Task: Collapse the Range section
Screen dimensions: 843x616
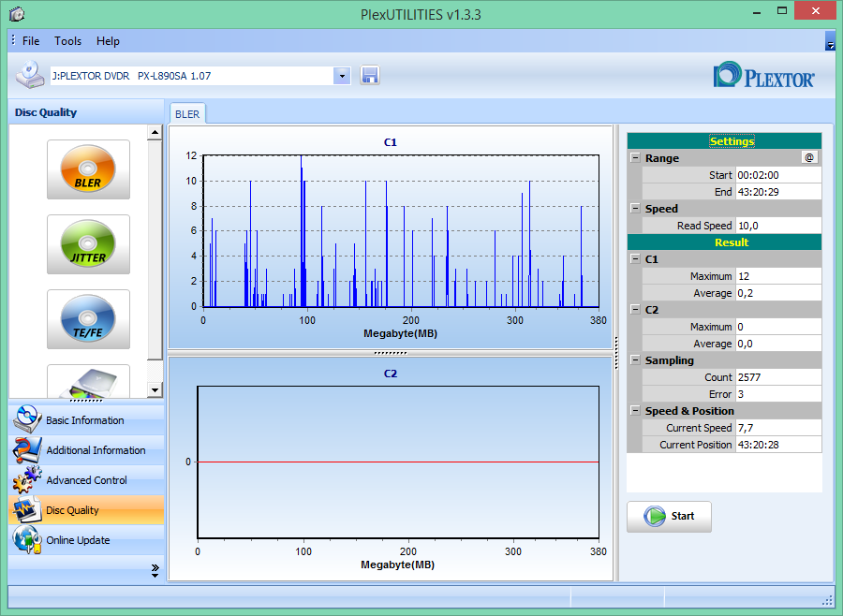Action: [635, 158]
